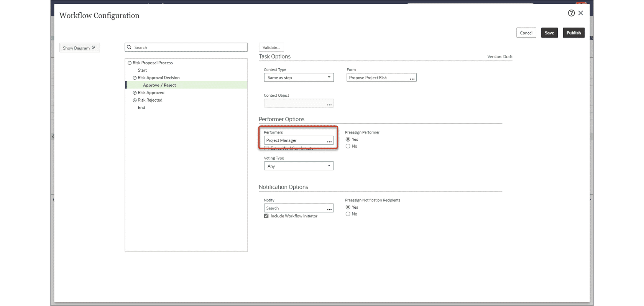The width and height of the screenshot is (644, 306).
Task: Open the Voting Type dropdown
Action: (x=299, y=166)
